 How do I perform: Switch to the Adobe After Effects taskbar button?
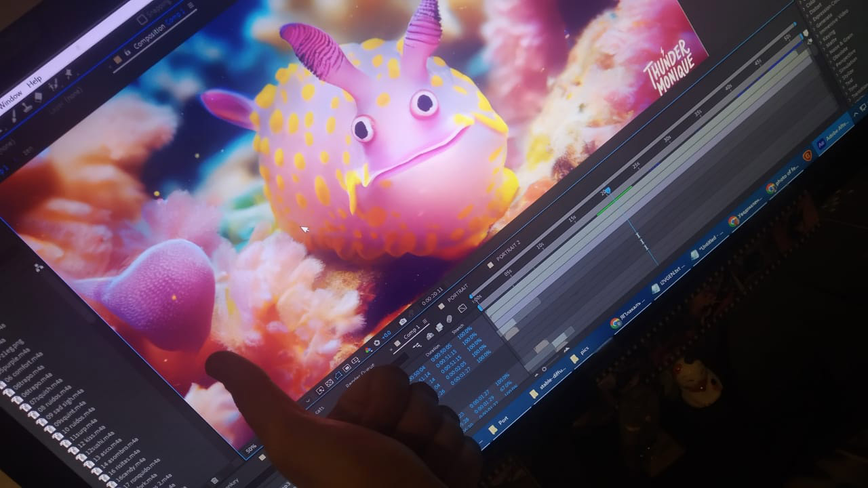[833, 136]
